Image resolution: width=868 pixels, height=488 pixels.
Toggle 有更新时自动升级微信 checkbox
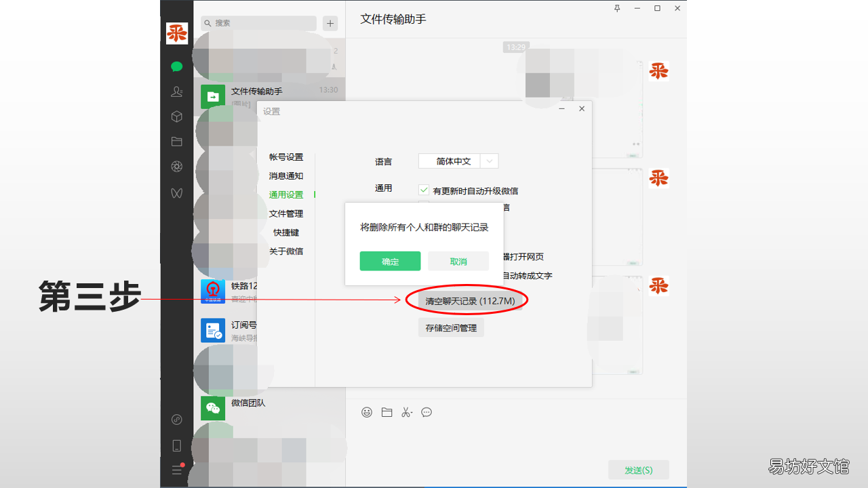(x=424, y=190)
